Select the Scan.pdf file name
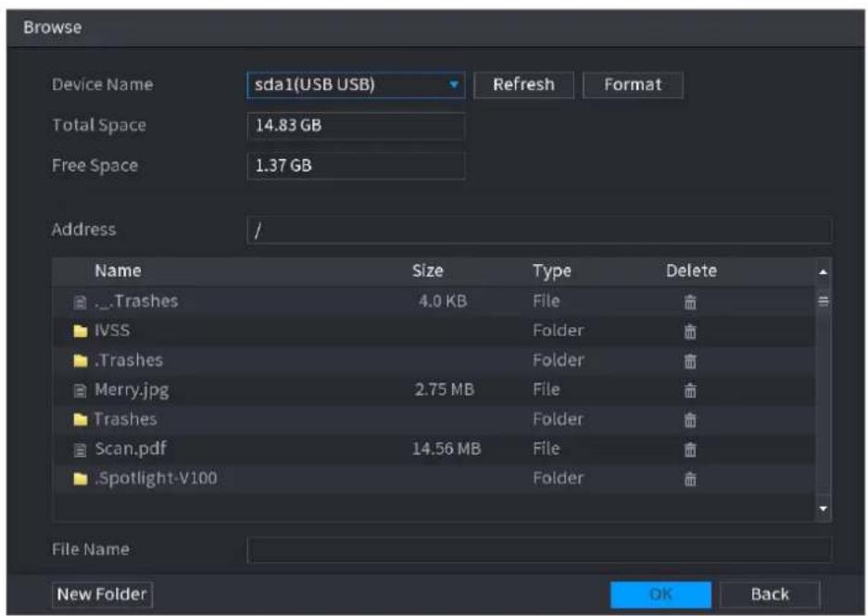 tap(131, 448)
